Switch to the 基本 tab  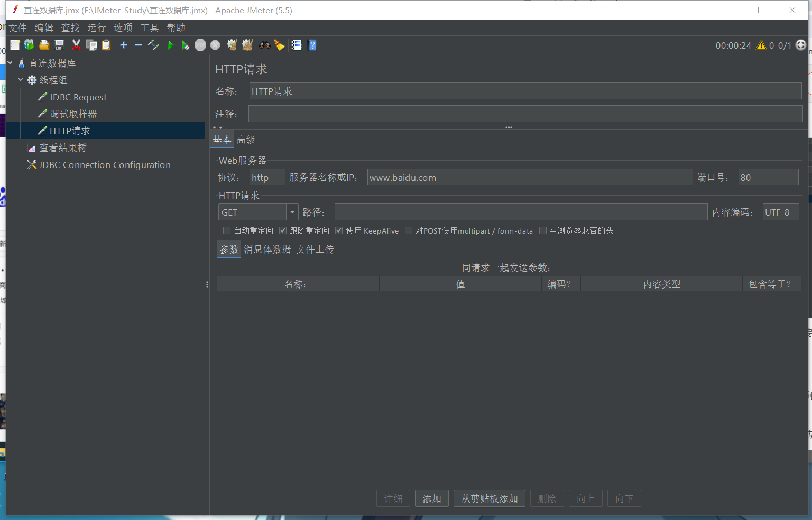222,140
